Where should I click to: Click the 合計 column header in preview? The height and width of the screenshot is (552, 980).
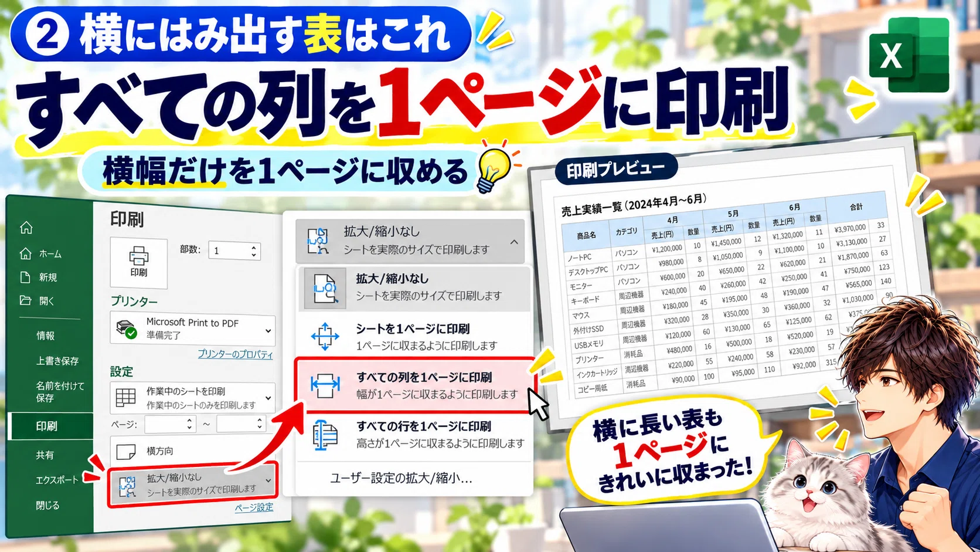click(x=856, y=206)
